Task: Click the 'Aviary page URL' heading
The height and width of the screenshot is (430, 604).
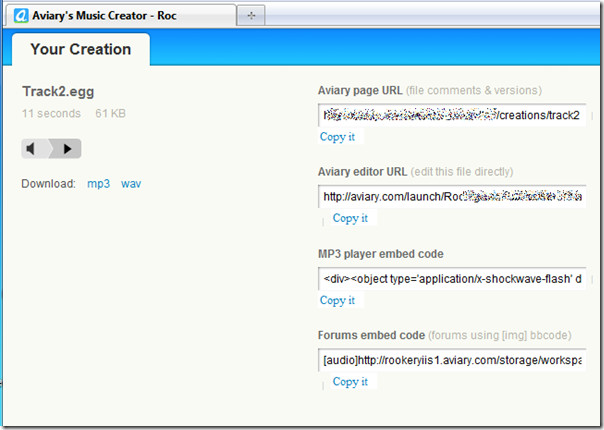Action: tap(360, 91)
